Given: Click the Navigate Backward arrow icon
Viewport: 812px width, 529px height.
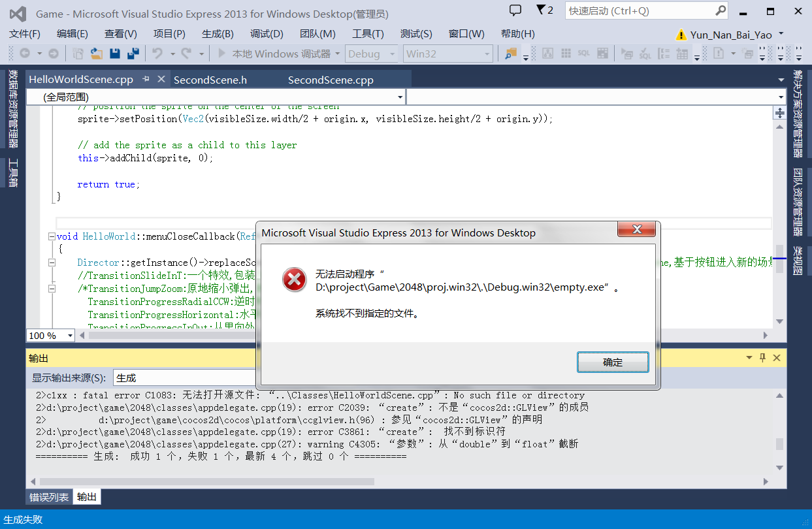Looking at the screenshot, I should click(25, 54).
